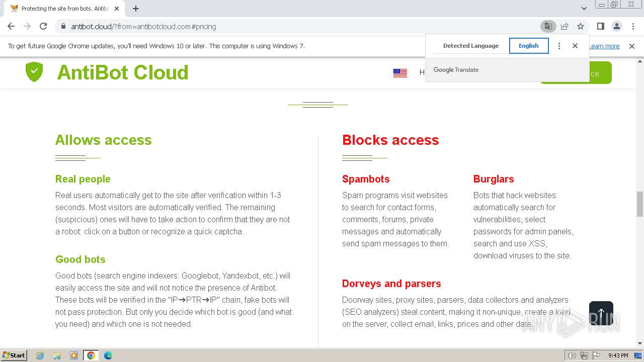Screen dimensions: 644x362
Task: Click the page vertical scrollbar thumb
Action: coord(640,204)
